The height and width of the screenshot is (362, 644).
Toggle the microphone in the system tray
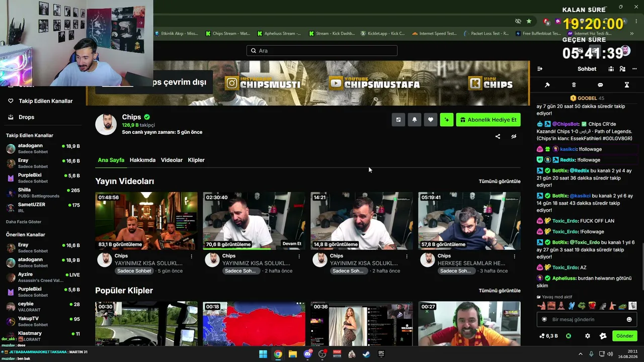click(x=591, y=354)
